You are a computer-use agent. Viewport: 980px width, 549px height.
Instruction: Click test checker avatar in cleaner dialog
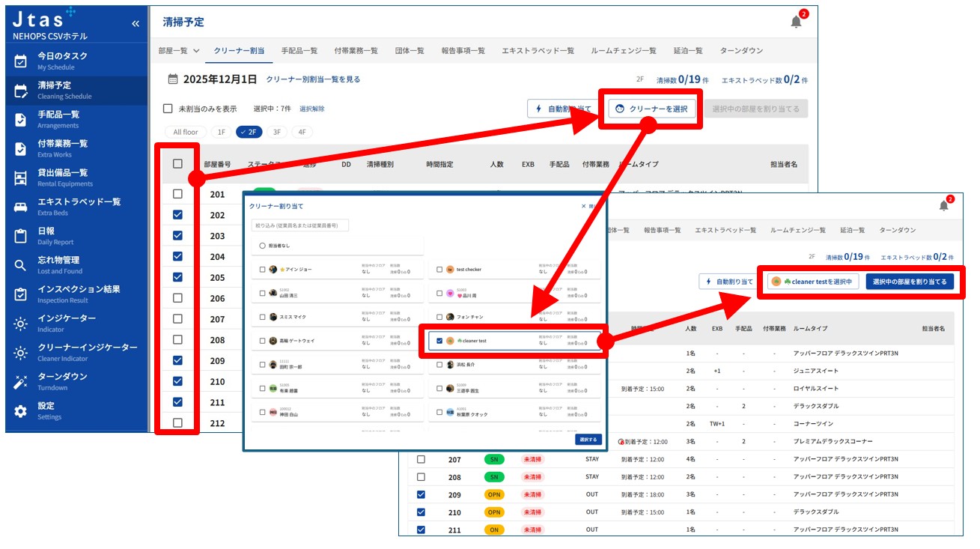pyautogui.click(x=450, y=270)
